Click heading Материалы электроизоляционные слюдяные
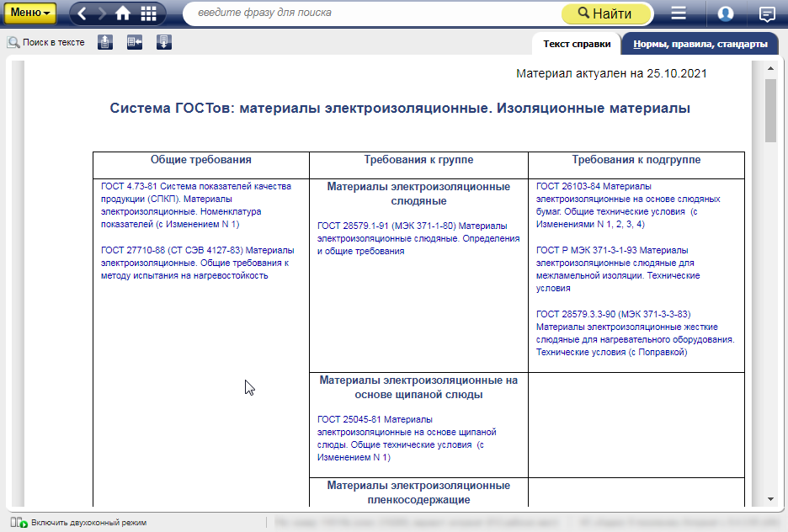 pos(418,194)
